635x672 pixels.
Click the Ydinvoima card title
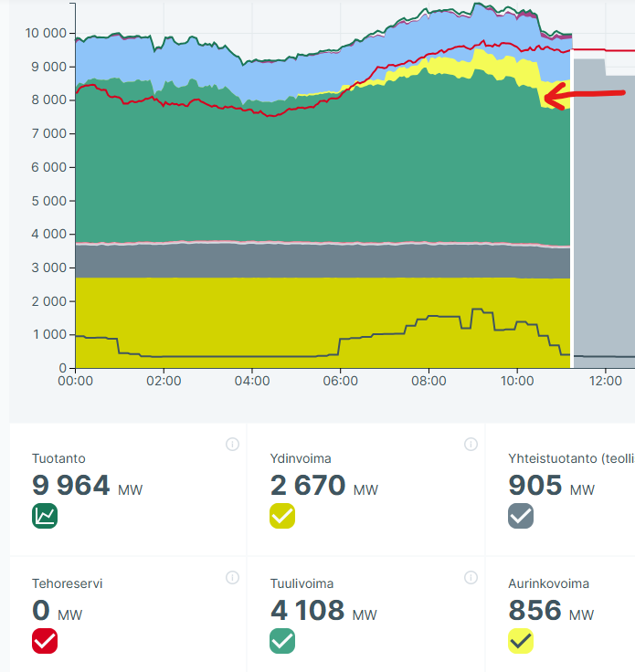301,458
